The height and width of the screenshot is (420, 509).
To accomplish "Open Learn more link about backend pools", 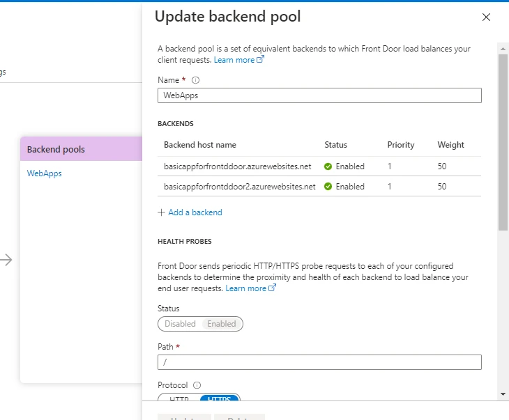I will point(238,60).
